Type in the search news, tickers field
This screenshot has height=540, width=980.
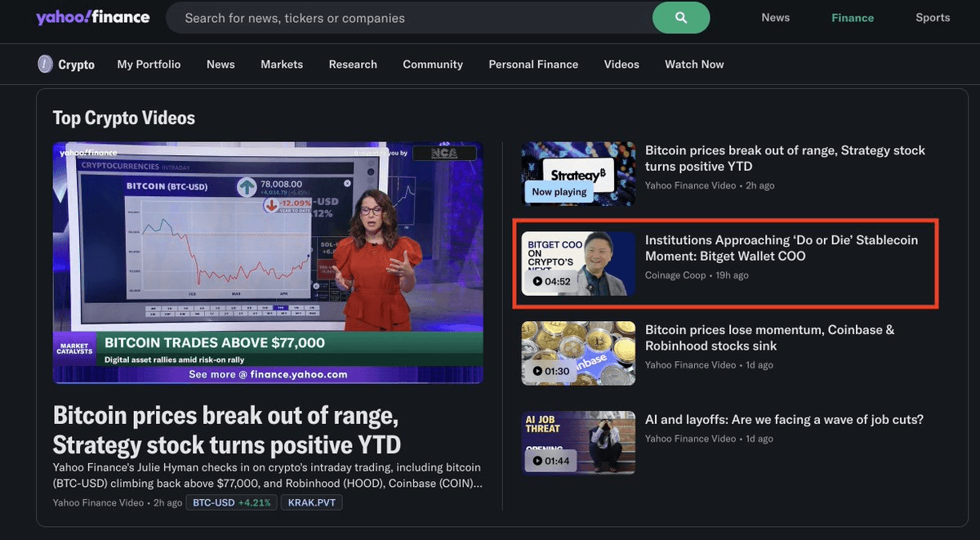pyautogui.click(x=408, y=18)
